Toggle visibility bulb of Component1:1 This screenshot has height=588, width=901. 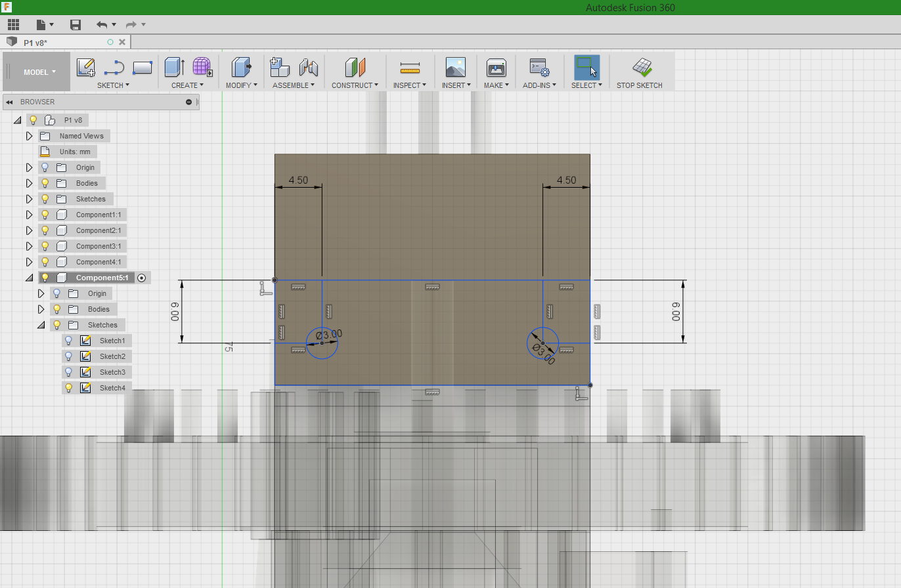[x=45, y=215]
